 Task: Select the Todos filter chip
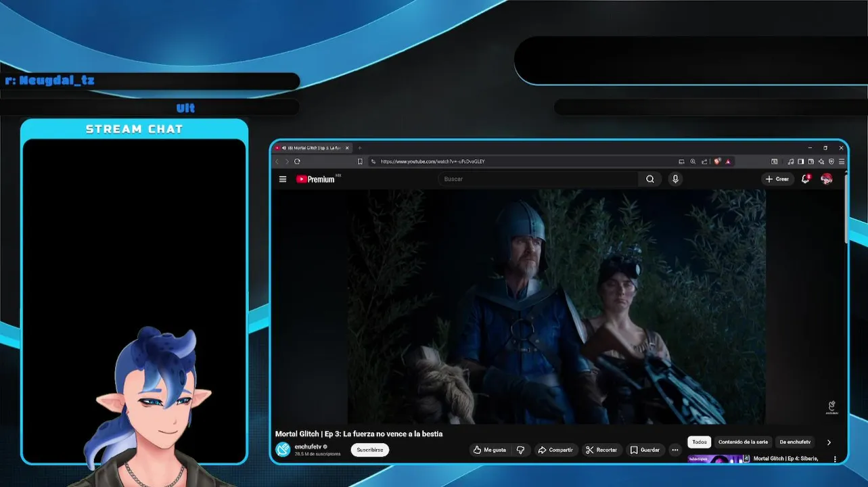[700, 442]
